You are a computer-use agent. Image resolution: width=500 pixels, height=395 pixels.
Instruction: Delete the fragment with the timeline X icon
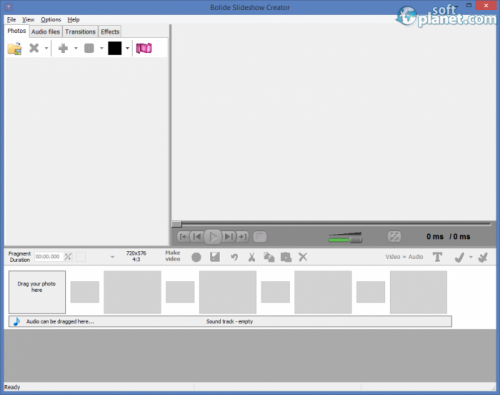pos(303,257)
